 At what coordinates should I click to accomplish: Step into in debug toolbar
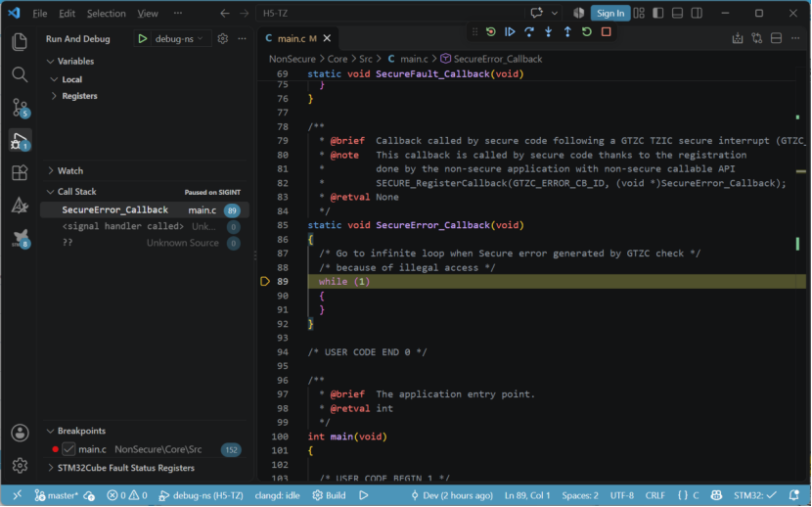click(548, 31)
